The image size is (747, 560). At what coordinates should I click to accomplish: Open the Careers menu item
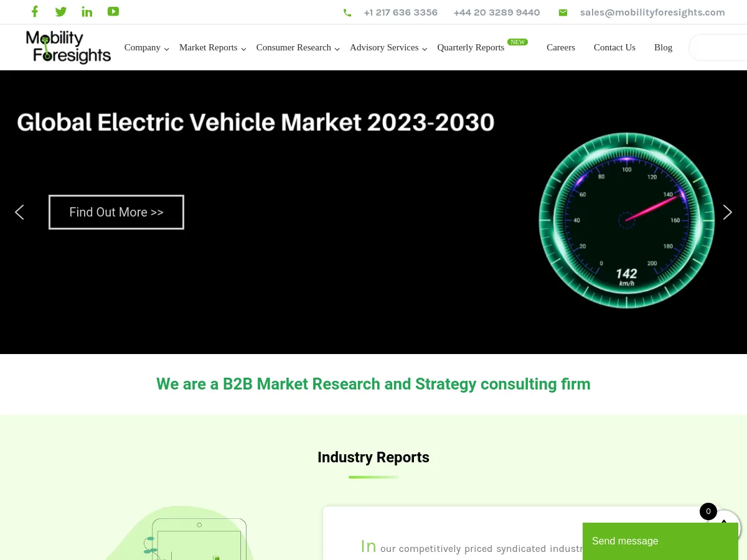tap(561, 47)
